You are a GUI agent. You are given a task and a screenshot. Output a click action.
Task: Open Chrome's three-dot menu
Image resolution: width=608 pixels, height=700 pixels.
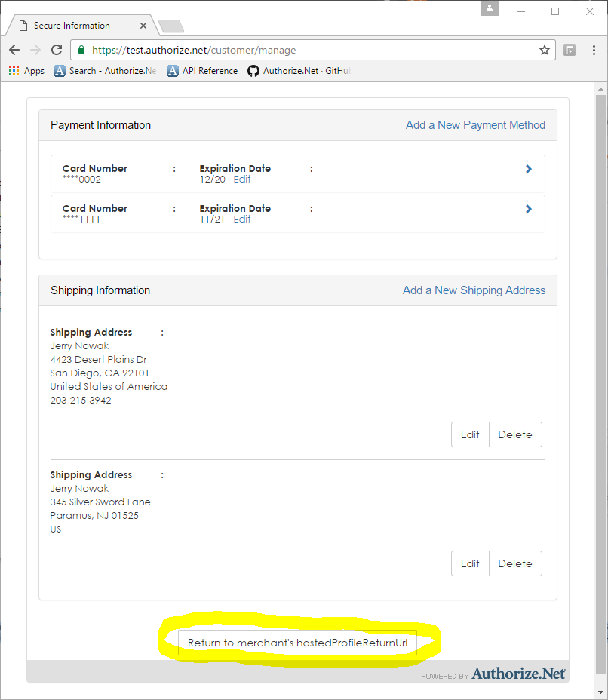595,49
